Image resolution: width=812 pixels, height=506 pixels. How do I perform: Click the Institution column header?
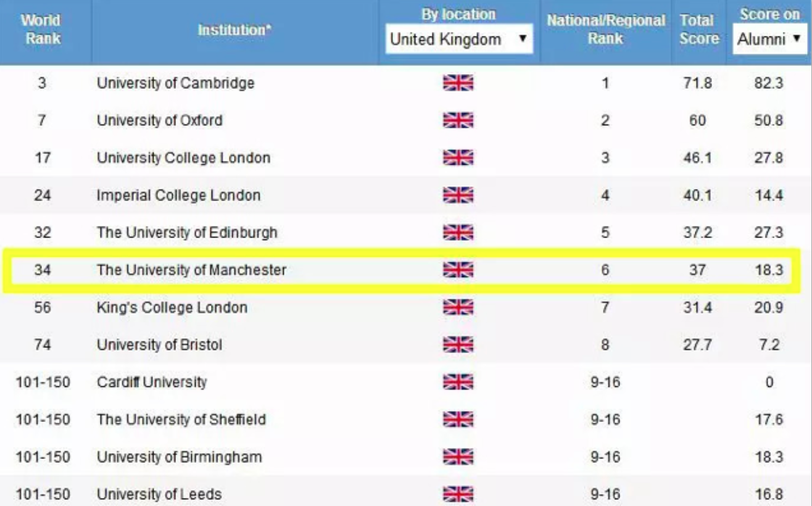pos(234,30)
